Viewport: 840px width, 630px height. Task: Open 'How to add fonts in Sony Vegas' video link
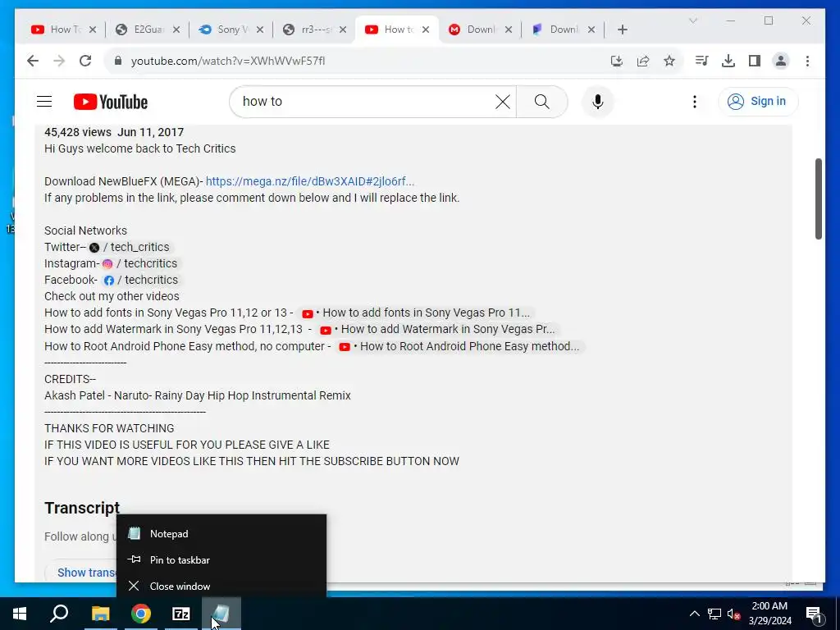click(x=415, y=313)
